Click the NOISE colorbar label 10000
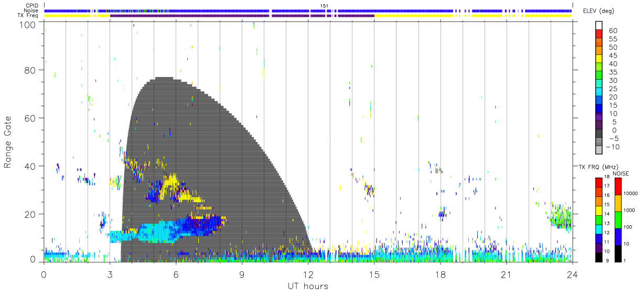This screenshot has width=644, height=297. (x=631, y=193)
